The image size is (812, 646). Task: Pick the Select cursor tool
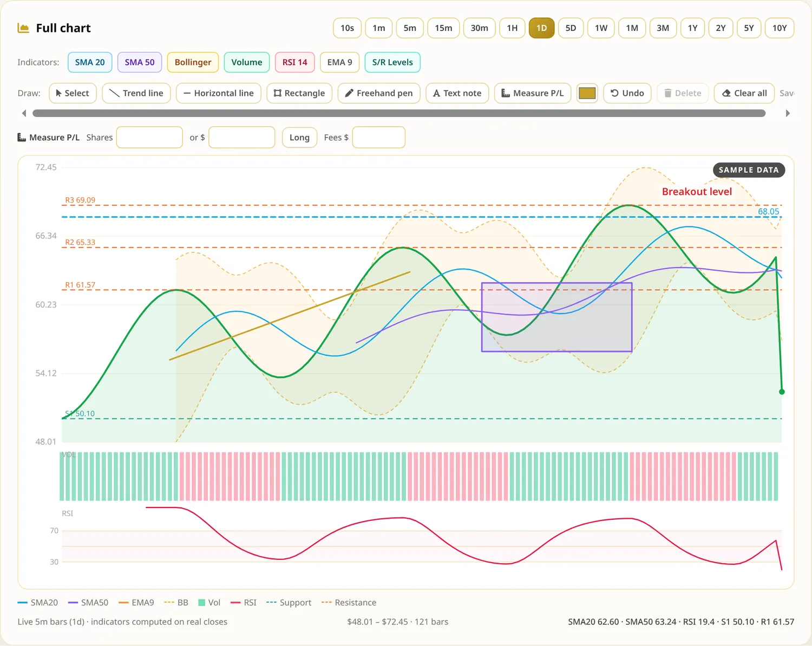pyautogui.click(x=73, y=93)
